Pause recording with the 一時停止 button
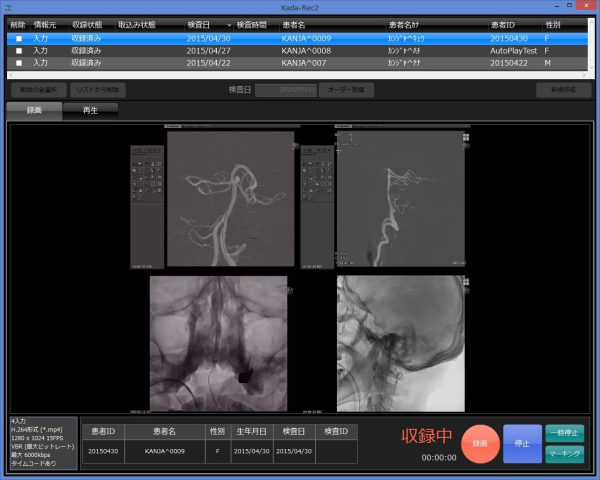The image size is (600, 480). [565, 433]
